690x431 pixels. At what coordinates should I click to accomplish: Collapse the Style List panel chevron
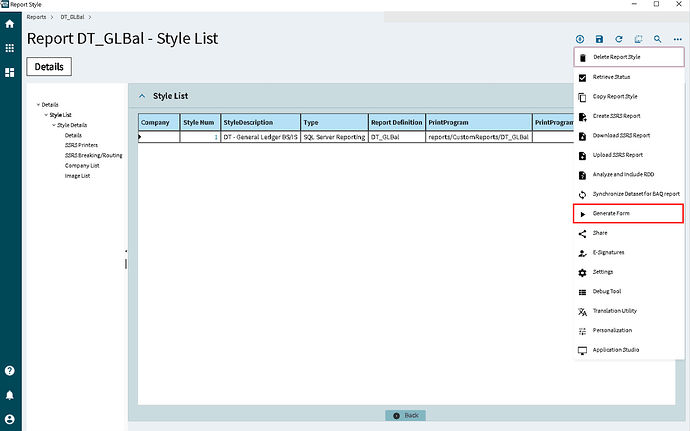142,96
